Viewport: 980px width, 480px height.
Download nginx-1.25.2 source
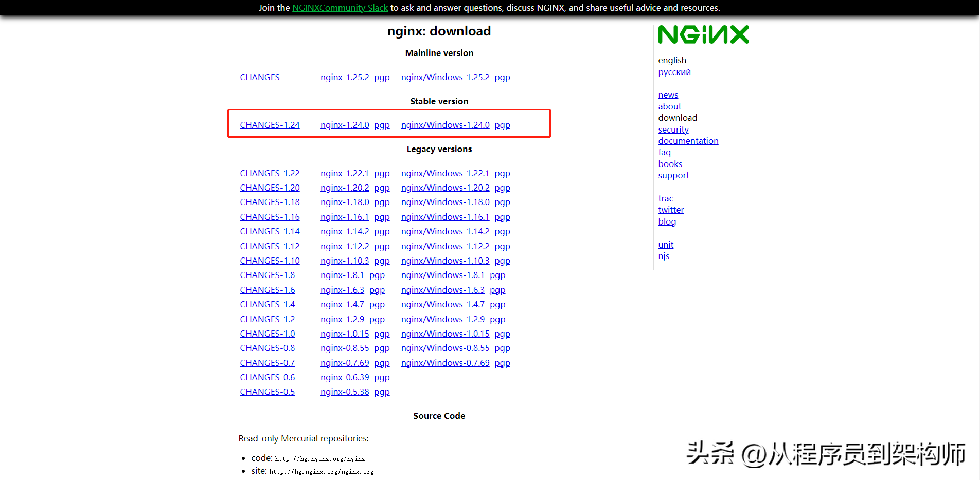[x=345, y=77]
